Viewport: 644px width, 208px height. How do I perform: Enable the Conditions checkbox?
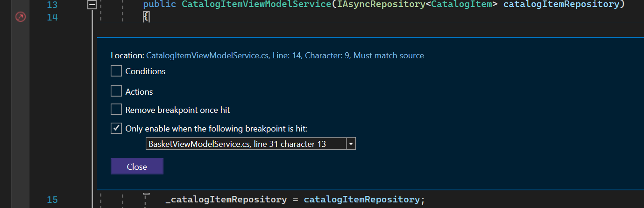tap(116, 71)
